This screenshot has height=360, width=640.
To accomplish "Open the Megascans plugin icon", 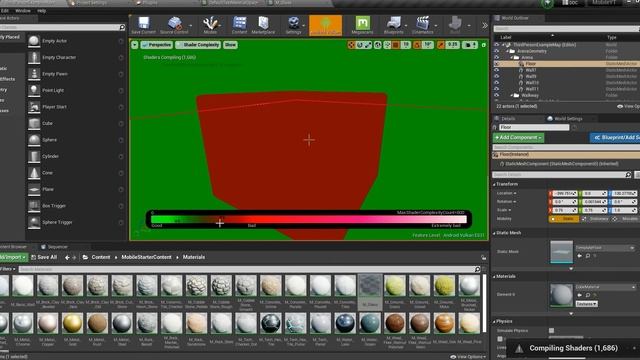I will [362, 22].
